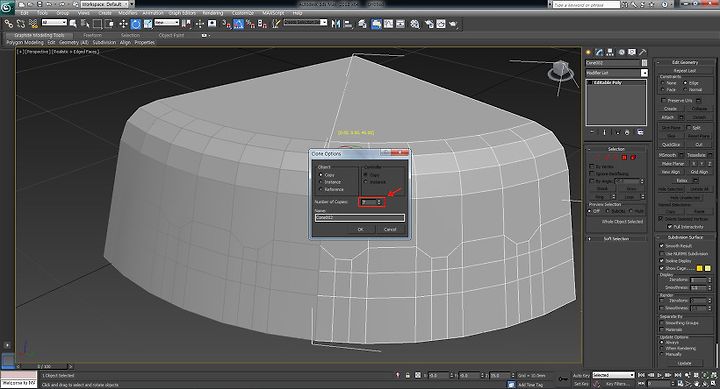The width and height of the screenshot is (720, 389).
Task: Select the Select and Scale tool
Action: (x=148, y=23)
